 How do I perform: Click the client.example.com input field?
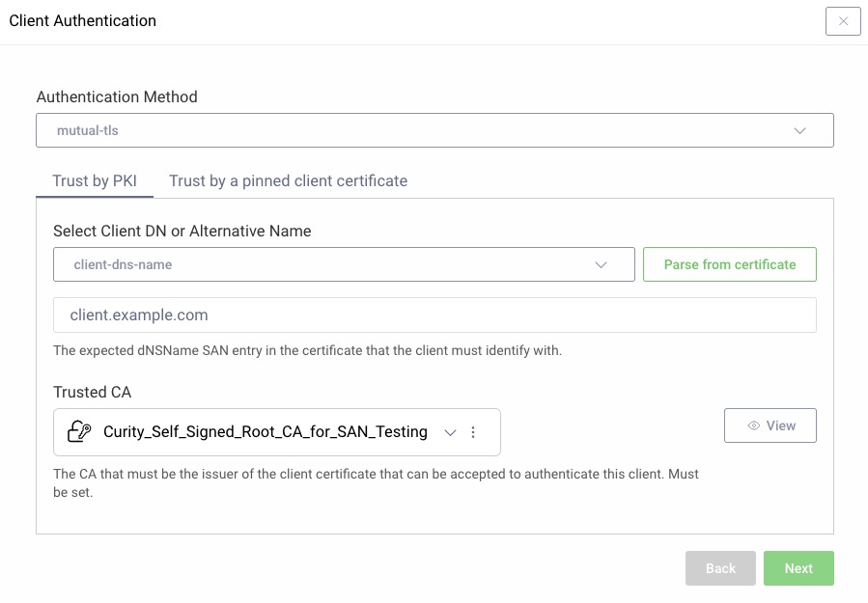click(x=434, y=315)
